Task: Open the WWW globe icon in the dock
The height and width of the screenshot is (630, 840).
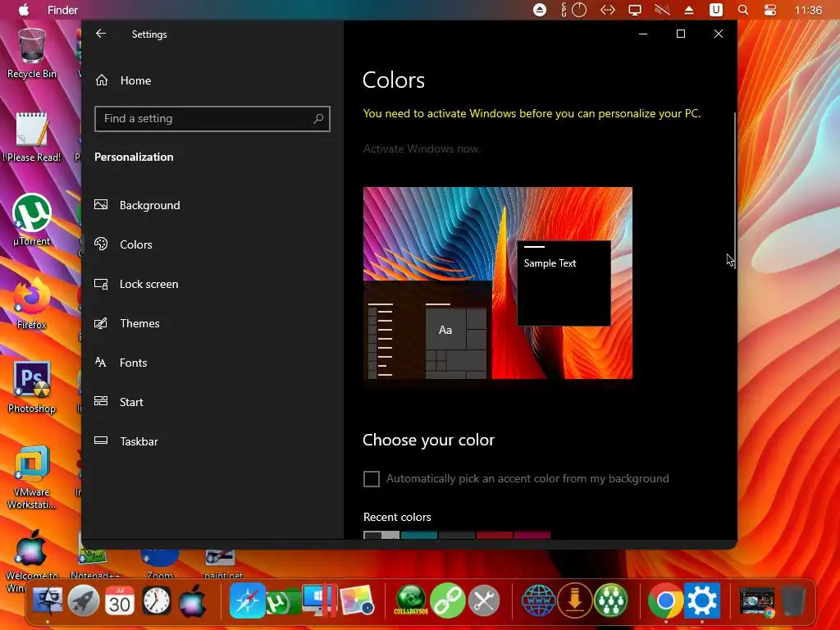Action: (538, 601)
